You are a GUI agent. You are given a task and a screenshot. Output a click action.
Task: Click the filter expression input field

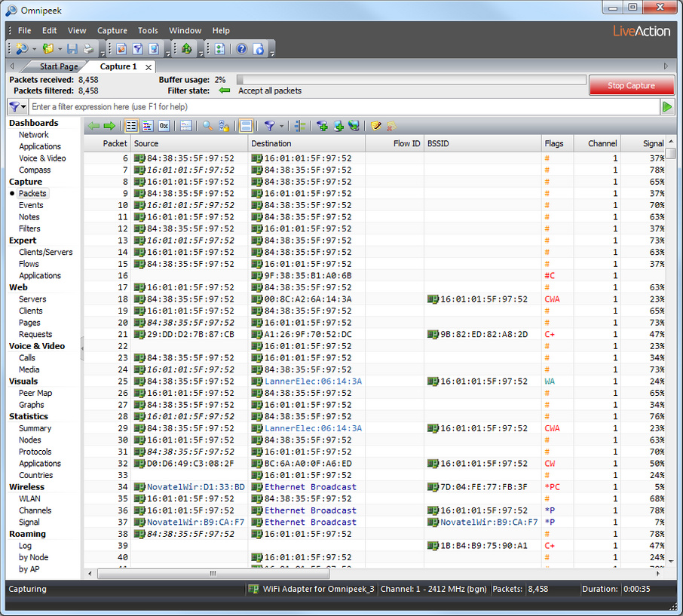point(345,107)
